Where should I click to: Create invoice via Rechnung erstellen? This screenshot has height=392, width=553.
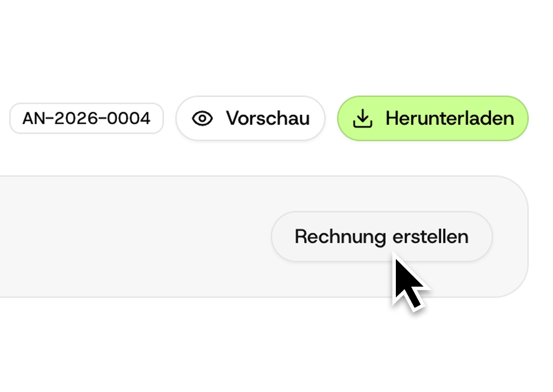381,236
